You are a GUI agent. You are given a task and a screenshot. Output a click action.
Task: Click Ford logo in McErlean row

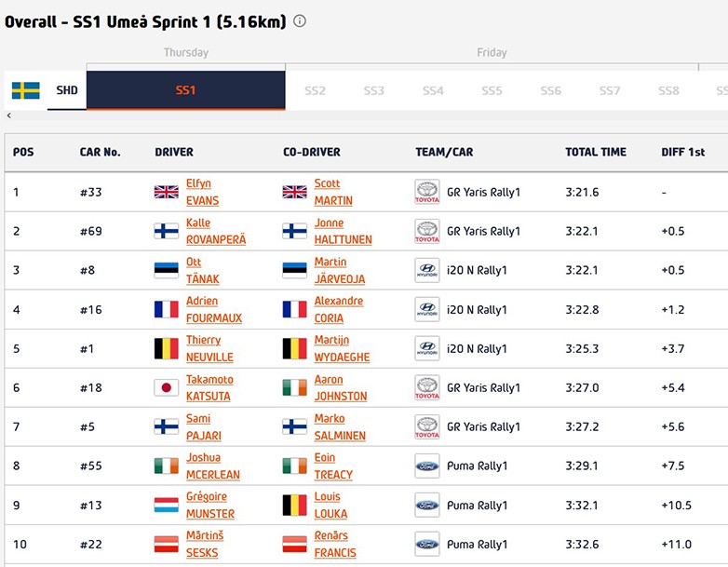pyautogui.click(x=426, y=466)
